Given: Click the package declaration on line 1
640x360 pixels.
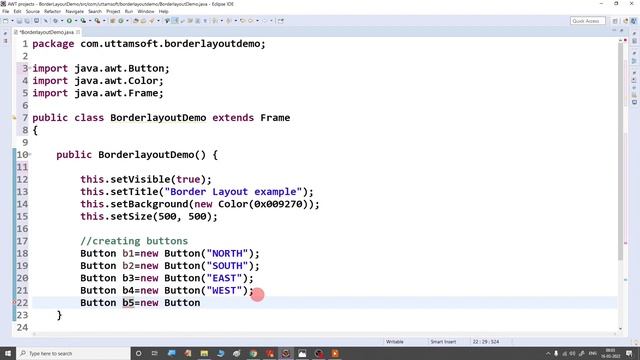Looking at the screenshot, I should 149,44.
